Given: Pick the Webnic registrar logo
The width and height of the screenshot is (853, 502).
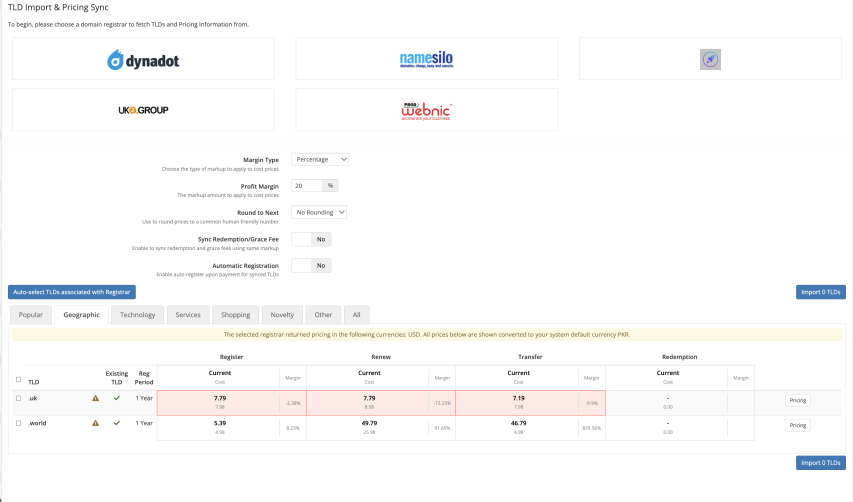Looking at the screenshot, I should 426,111.
